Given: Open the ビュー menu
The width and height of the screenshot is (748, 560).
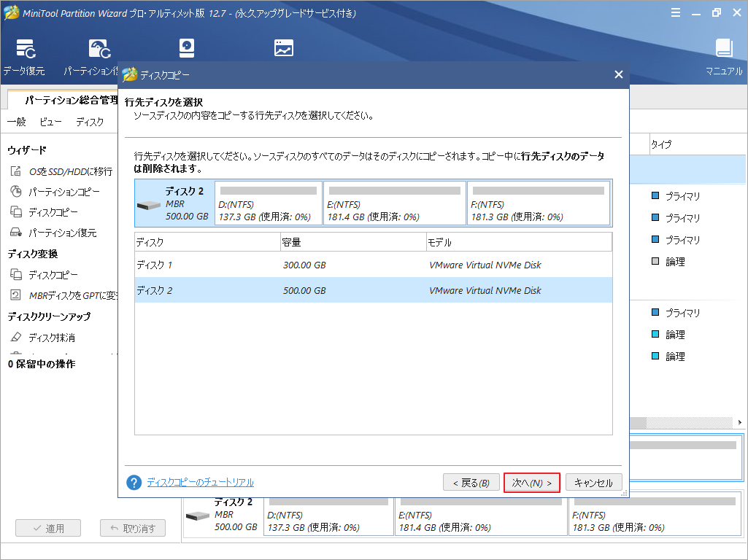Looking at the screenshot, I should point(50,122).
